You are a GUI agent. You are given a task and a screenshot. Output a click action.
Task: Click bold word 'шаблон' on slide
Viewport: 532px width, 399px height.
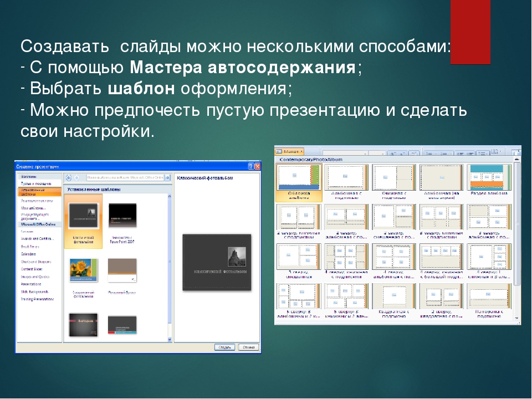pos(141,89)
